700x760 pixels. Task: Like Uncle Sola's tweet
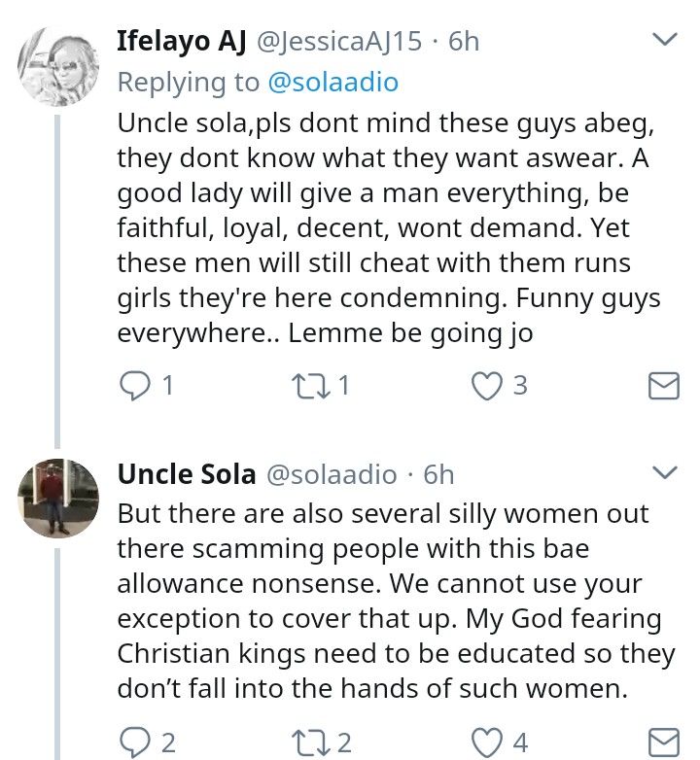pos(485,743)
